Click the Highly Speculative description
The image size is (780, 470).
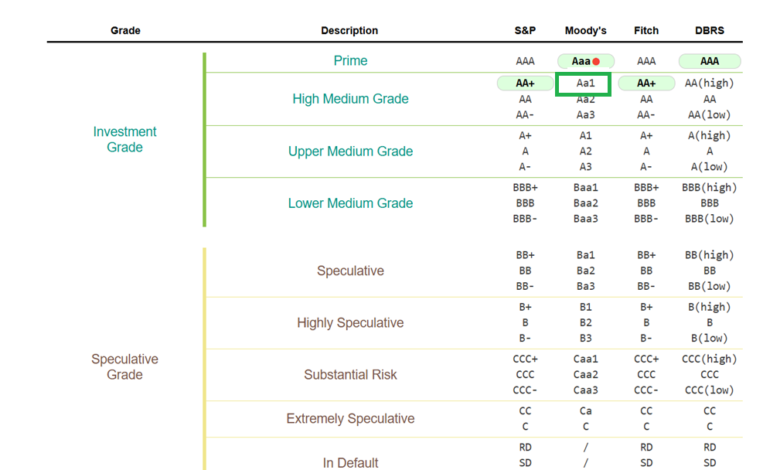point(350,323)
